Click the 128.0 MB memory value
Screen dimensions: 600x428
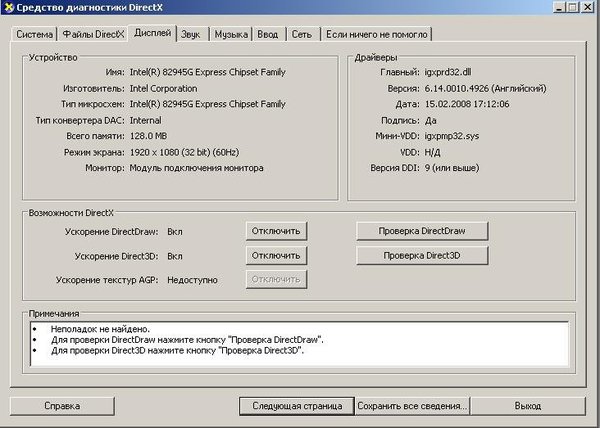148,136
